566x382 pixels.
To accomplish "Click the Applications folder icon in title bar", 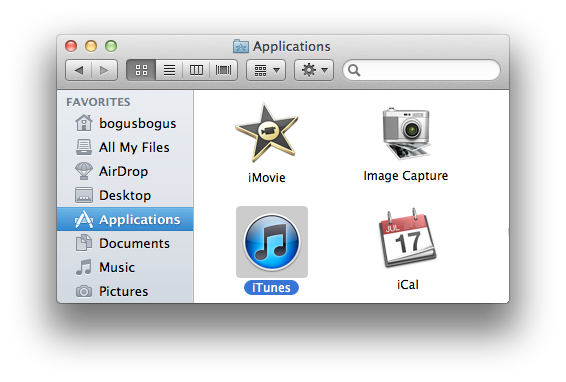I will [241, 46].
